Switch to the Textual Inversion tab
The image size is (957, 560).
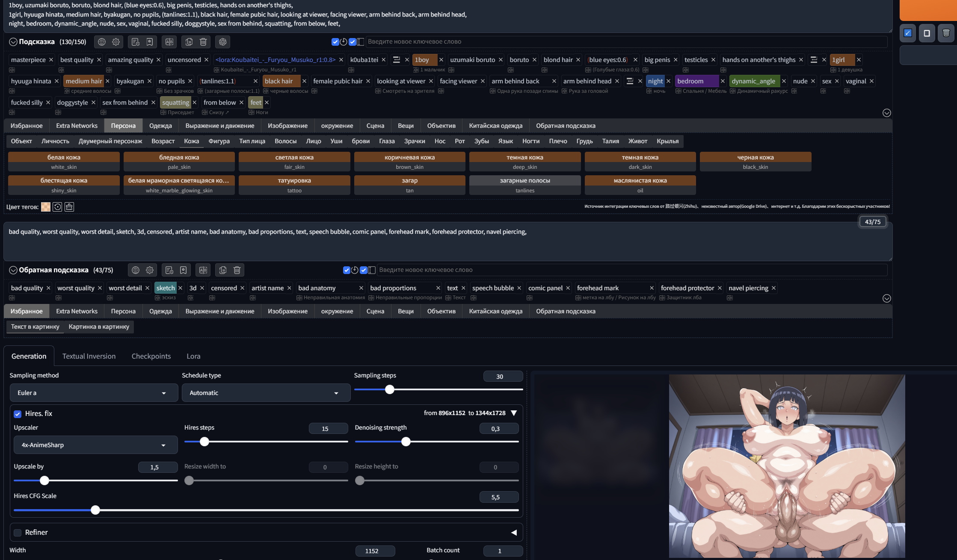pos(89,356)
